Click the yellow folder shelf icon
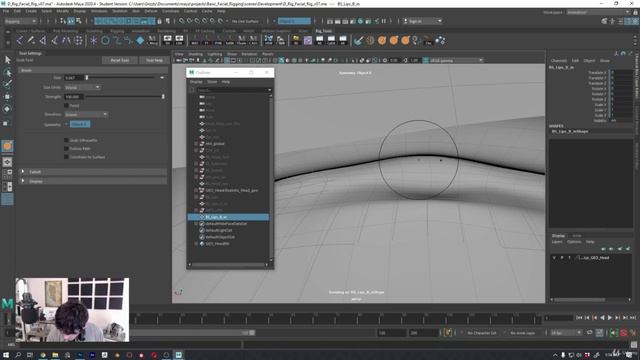The height and width of the screenshot is (360, 640). coord(296,40)
